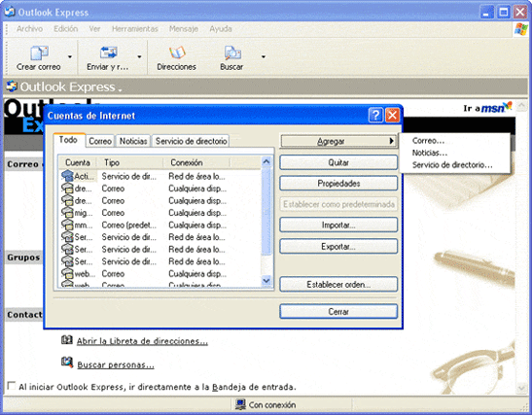Open the Outlook Express folder dropdown arrow
This screenshot has height=415, width=532.
(x=120, y=89)
